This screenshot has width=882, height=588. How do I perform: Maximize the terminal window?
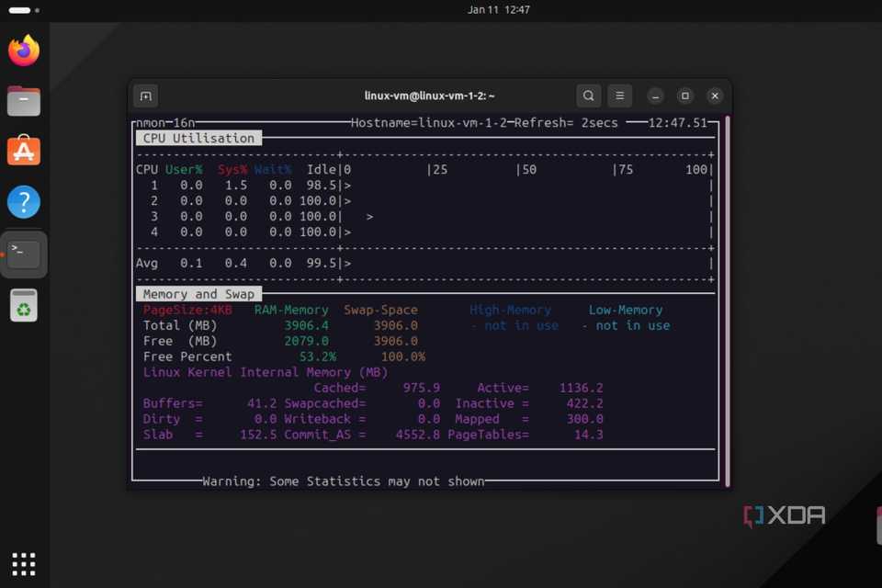click(x=684, y=96)
